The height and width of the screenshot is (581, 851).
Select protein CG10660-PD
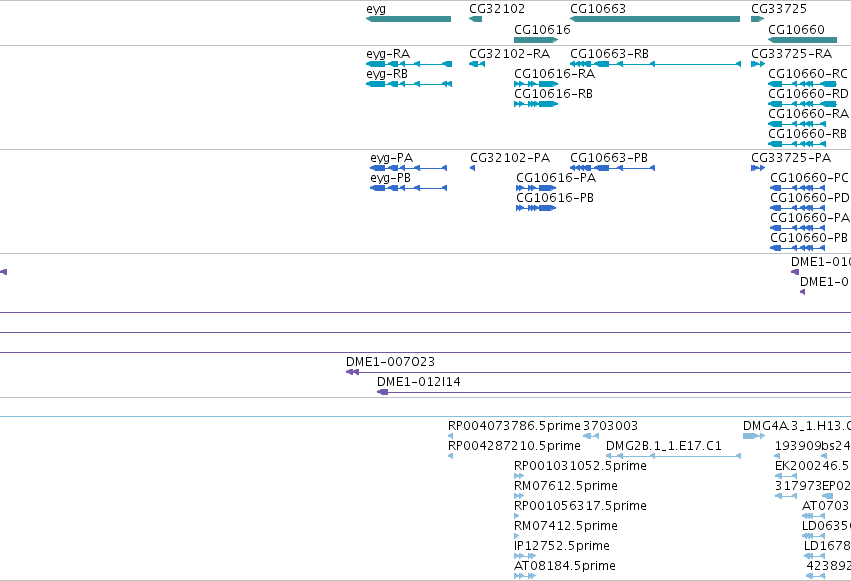(x=810, y=198)
